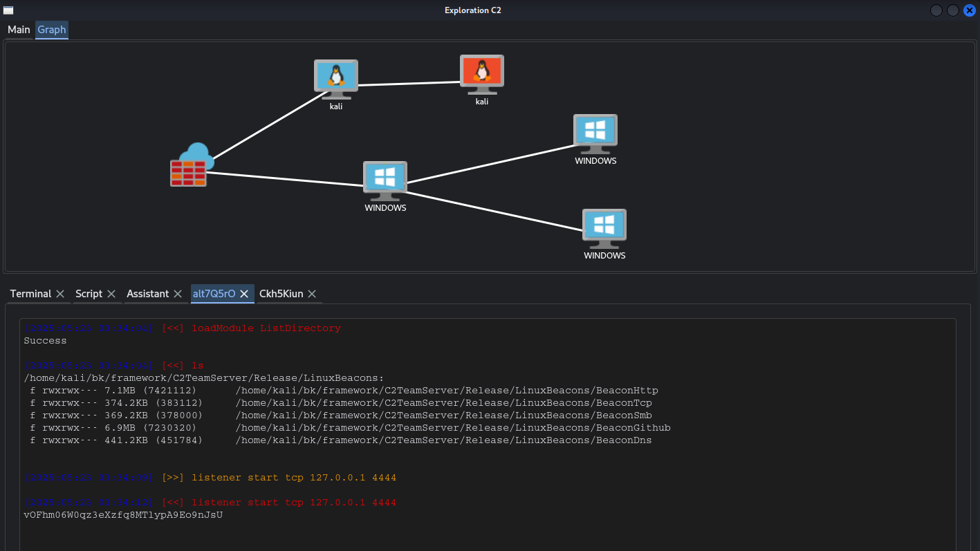Select the blue-screen kali Linux node

(335, 76)
